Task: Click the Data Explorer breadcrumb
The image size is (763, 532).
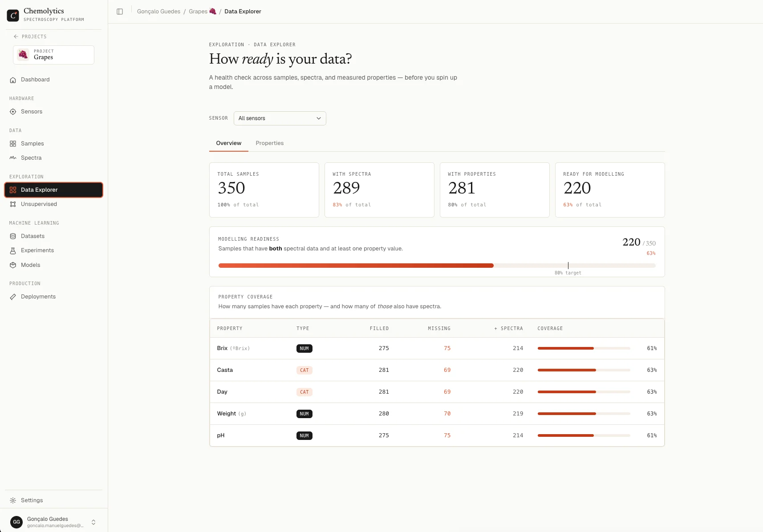Action: 243,12
